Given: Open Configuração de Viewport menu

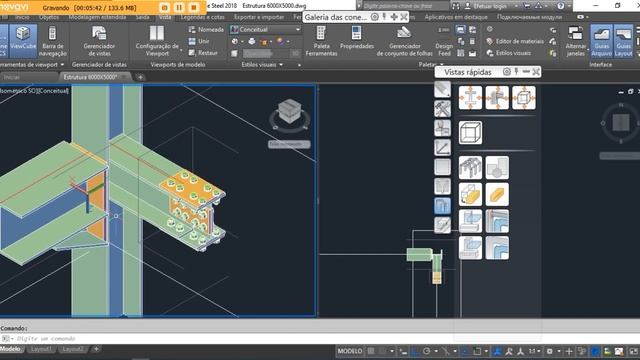Looking at the screenshot, I should (157, 41).
